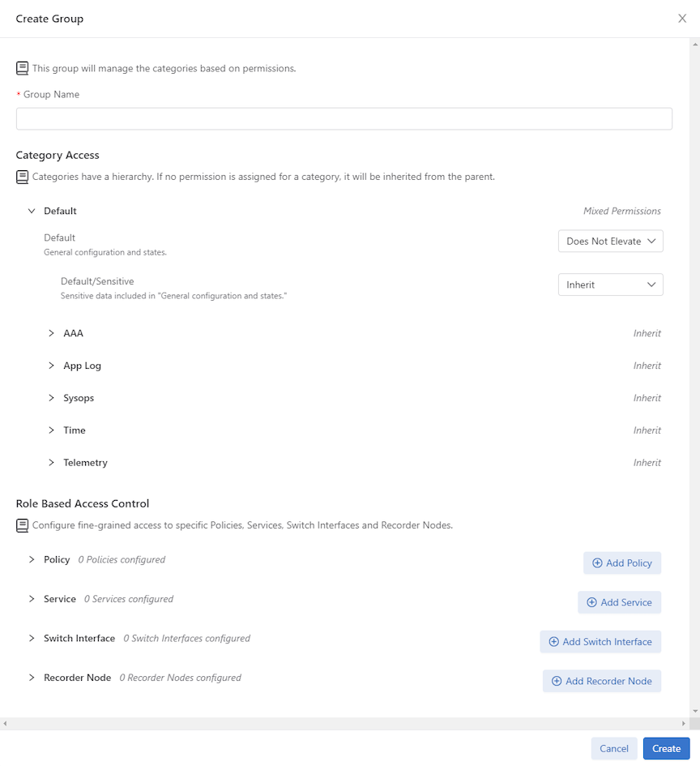Expand the Switch Interface section

pos(32,638)
